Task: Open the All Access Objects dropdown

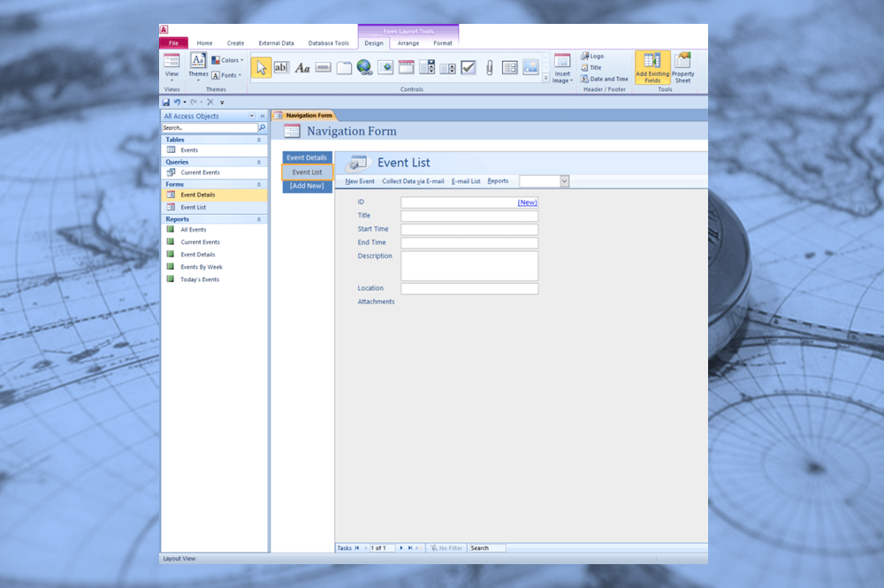Action: point(252,116)
